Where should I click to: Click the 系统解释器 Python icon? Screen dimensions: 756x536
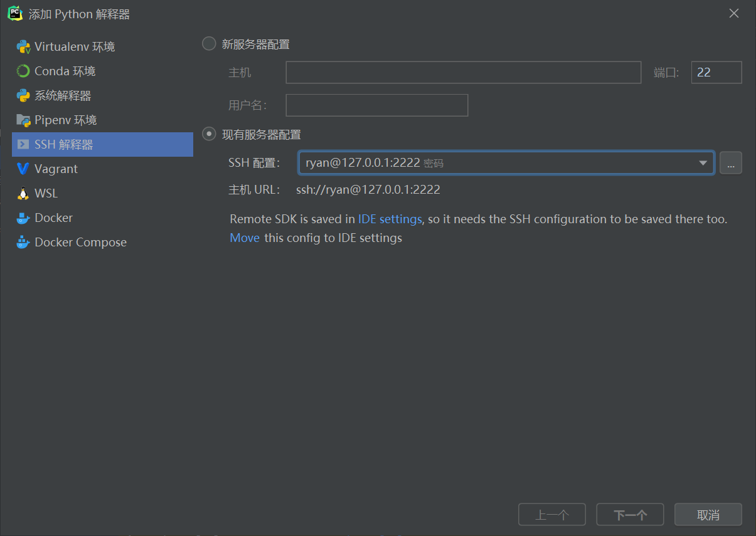tap(24, 95)
